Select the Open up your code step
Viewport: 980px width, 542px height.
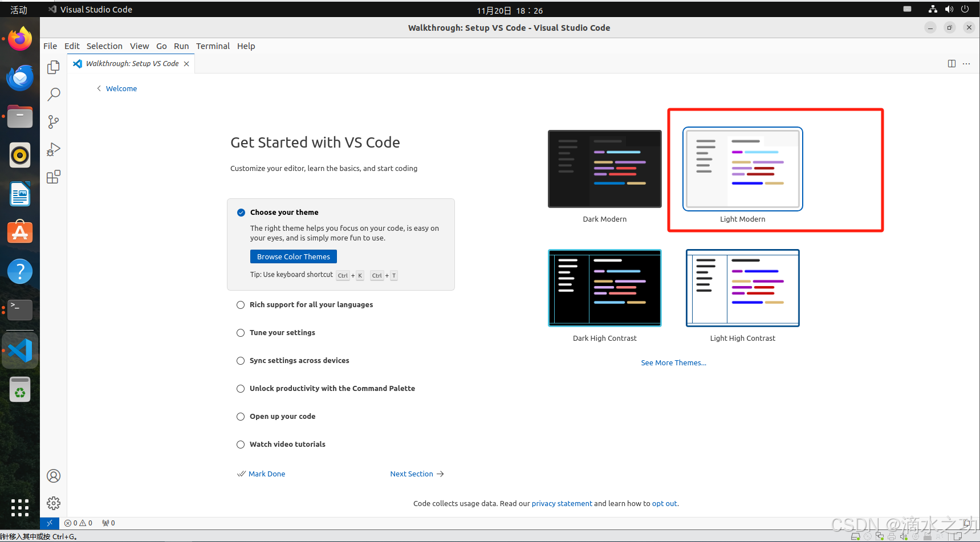tap(282, 417)
